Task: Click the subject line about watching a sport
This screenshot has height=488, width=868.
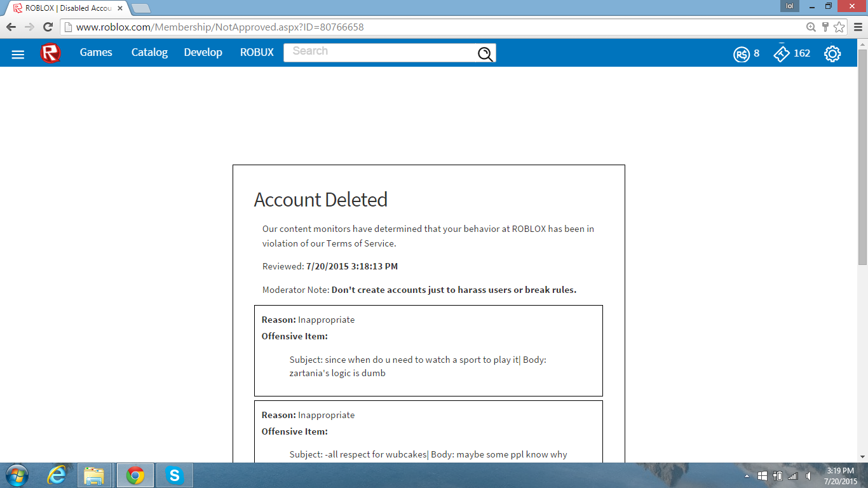Action: [417, 360]
